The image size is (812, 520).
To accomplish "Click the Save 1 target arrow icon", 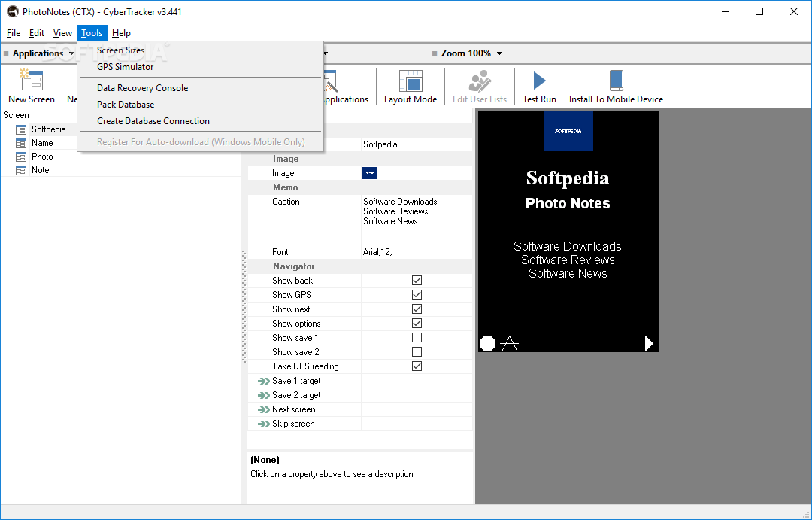I will click(x=264, y=381).
